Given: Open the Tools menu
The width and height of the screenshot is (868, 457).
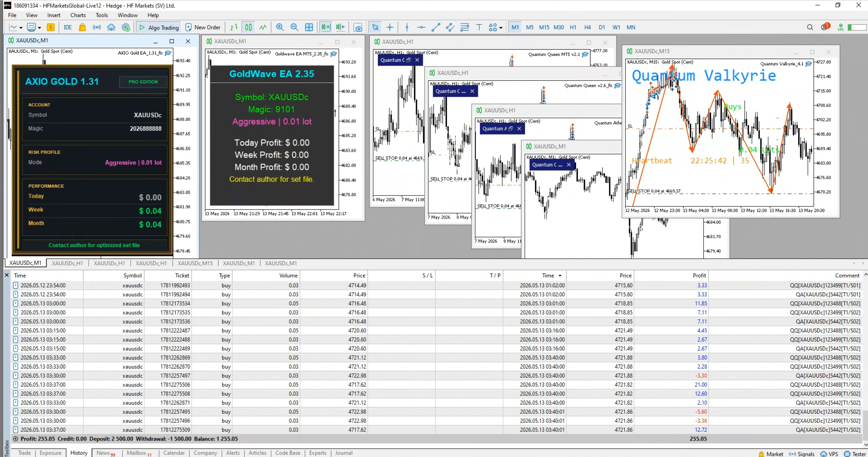Looking at the screenshot, I should click(102, 15).
